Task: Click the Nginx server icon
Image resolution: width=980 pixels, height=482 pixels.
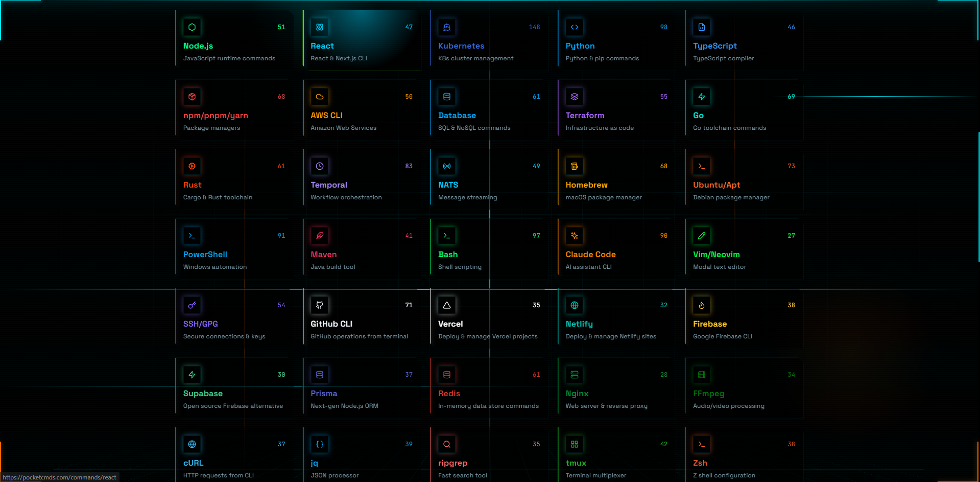Action: pos(575,375)
